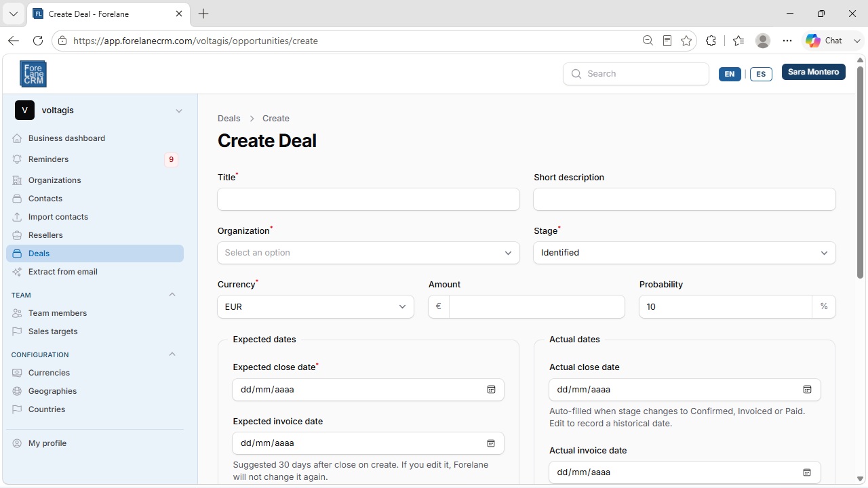Click the Reminders lightbulb icon
This screenshot has width=868, height=488.
pos(17,159)
